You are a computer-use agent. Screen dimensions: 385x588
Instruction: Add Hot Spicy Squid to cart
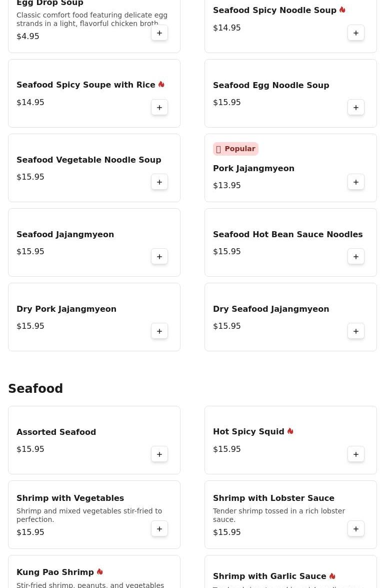tap(356, 454)
